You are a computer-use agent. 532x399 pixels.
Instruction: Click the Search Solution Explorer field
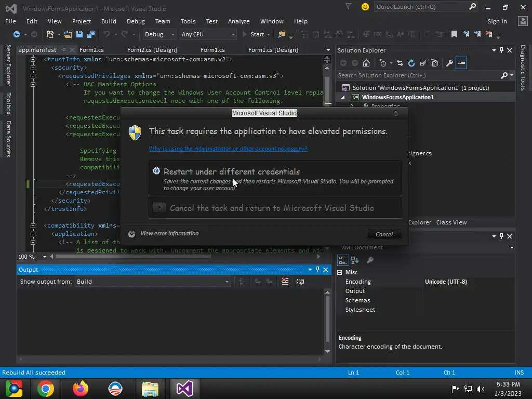coord(425,75)
